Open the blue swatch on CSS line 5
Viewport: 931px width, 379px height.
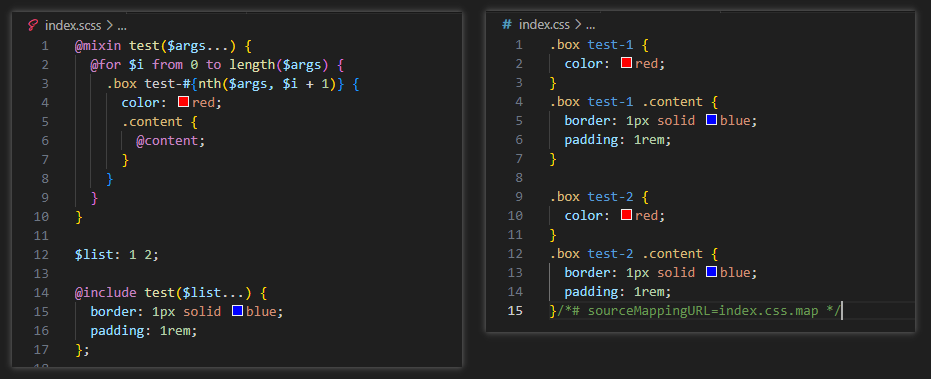click(711, 120)
